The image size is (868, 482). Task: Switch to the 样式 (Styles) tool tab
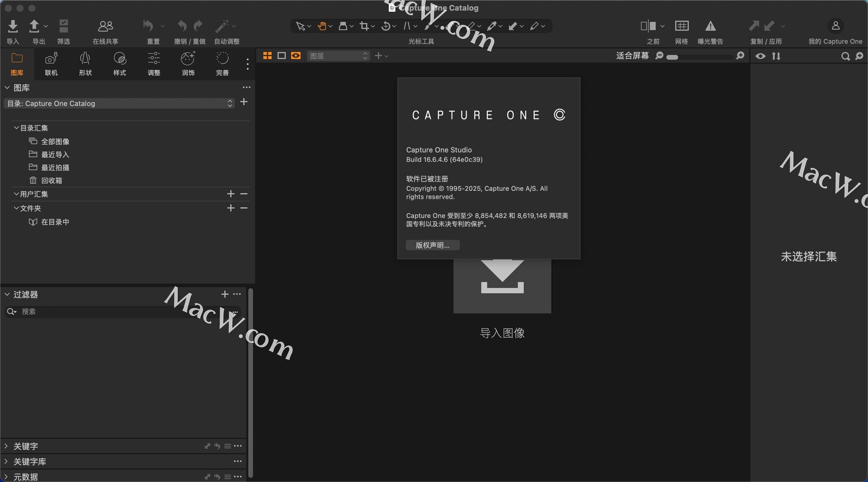pyautogui.click(x=120, y=64)
